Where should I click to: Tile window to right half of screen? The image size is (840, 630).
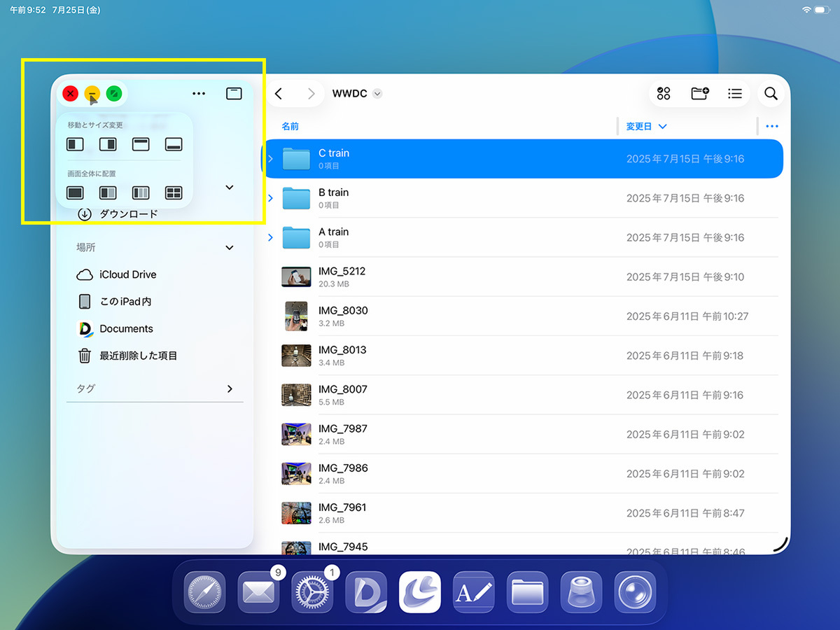(x=108, y=144)
